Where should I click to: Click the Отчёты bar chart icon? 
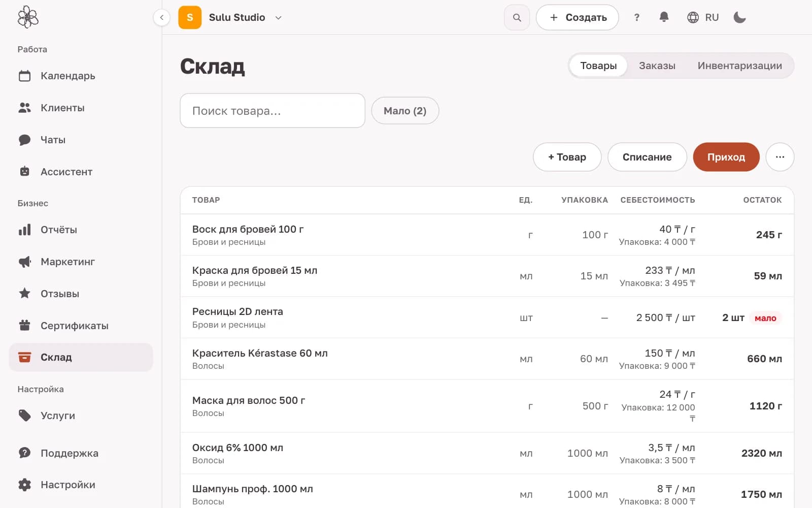24,230
